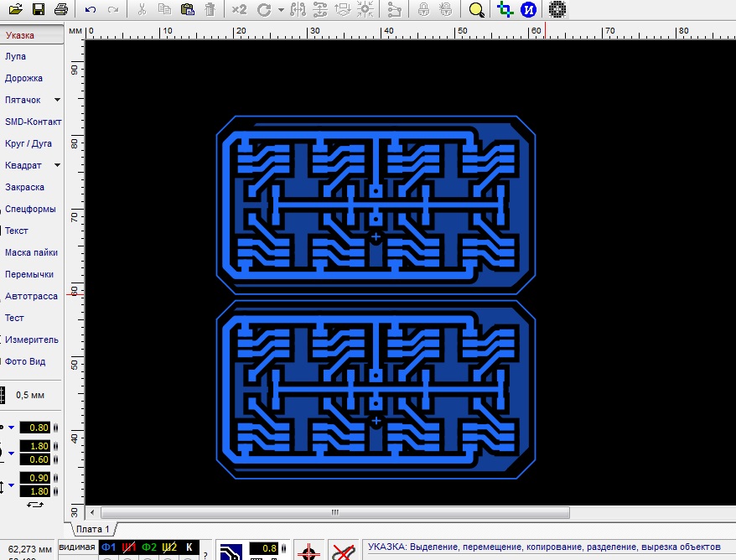Image resolution: width=736 pixels, height=560 pixels.
Task: Click the horizontal scrollbar under the canvas
Action: (x=334, y=512)
